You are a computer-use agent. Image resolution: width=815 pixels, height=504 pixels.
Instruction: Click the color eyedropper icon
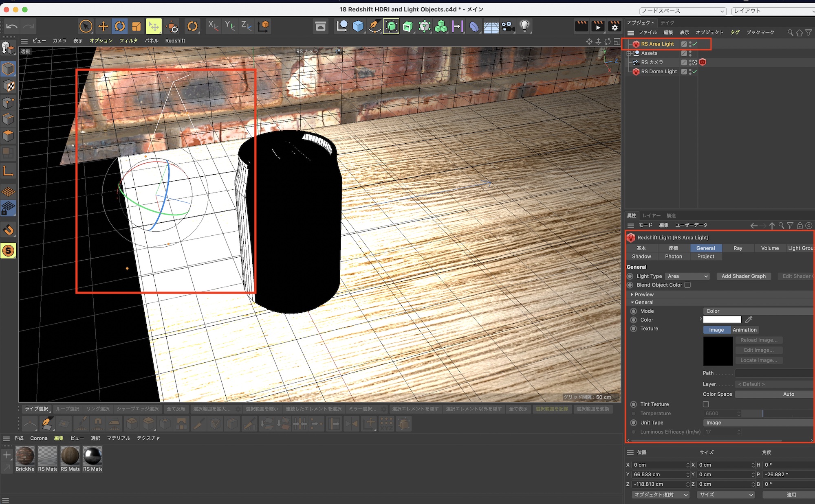pyautogui.click(x=749, y=320)
